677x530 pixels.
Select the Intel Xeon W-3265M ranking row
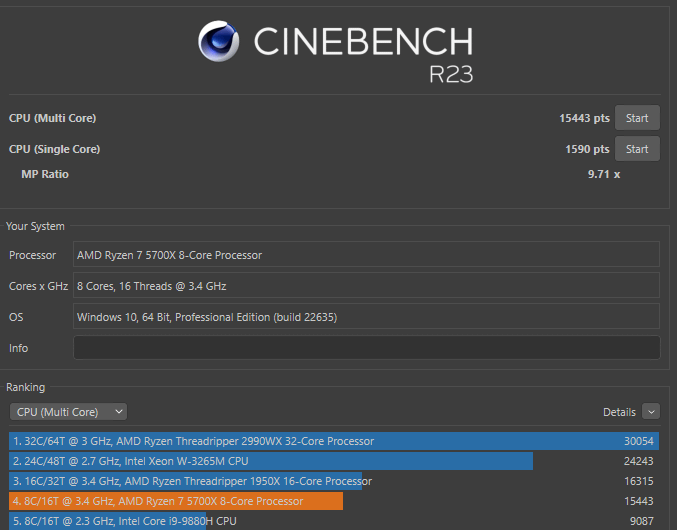334,461
